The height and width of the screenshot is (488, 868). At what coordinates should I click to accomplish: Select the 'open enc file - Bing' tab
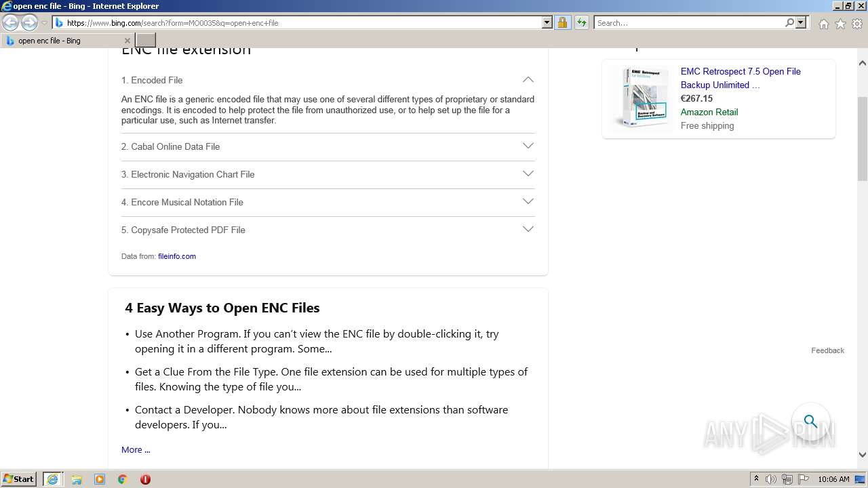[68, 41]
